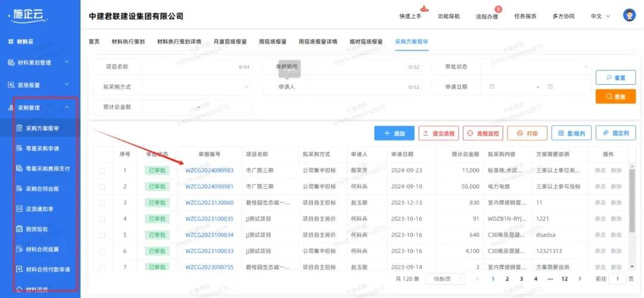Image resolution: width=644 pixels, height=298 pixels.
Task: Focus the 前往 page number input
Action: click(617, 279)
